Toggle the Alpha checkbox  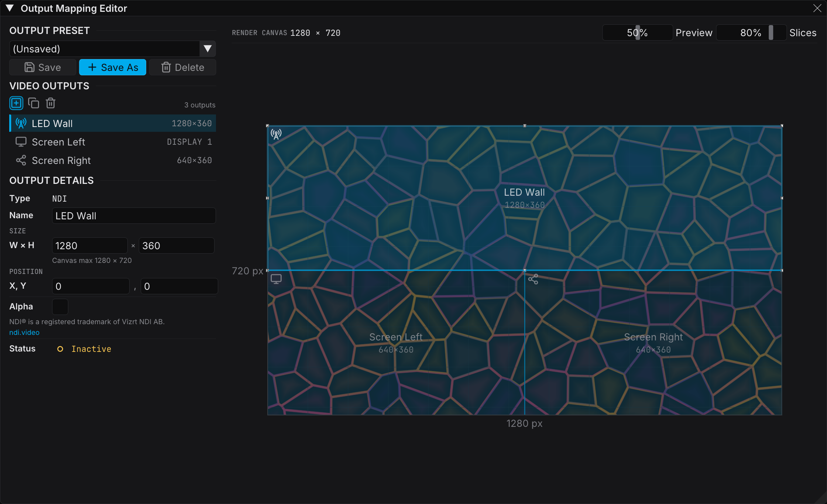coord(60,306)
